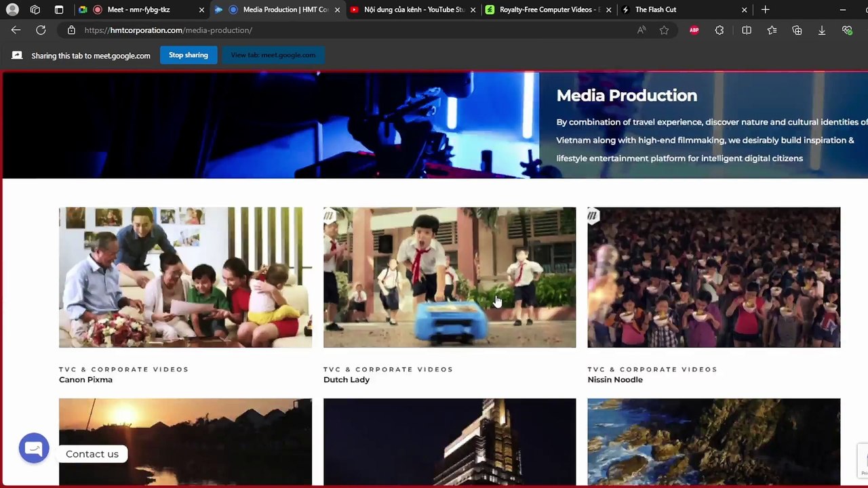Click the Media Production heading
The height and width of the screenshot is (488, 868).
click(627, 96)
